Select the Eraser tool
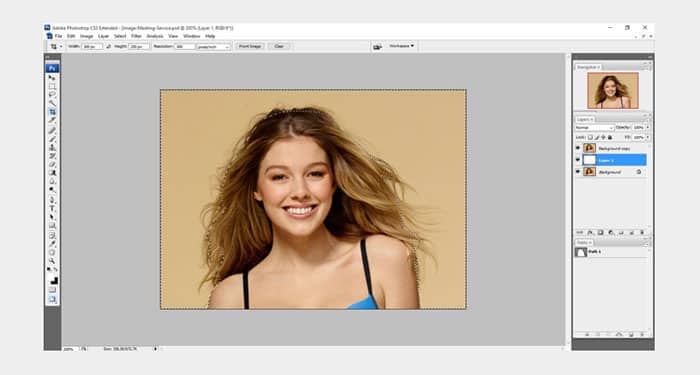This screenshot has width=700, height=375. click(x=52, y=164)
